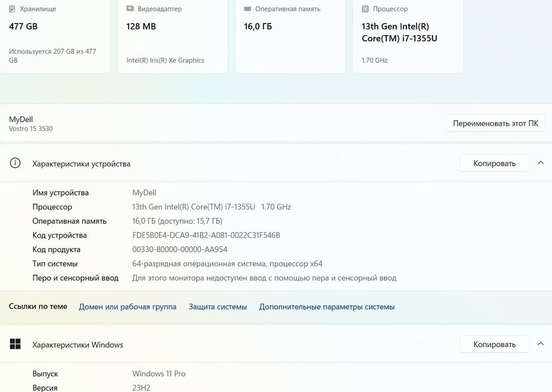Screen dimensions: 552x392
Task: Open Дополнительные параметры системы link
Action: (327, 306)
